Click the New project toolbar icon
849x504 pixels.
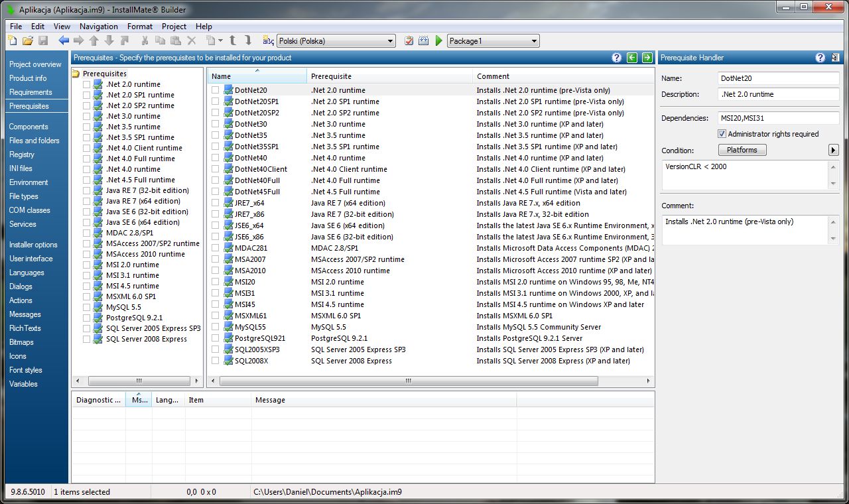click(12, 41)
